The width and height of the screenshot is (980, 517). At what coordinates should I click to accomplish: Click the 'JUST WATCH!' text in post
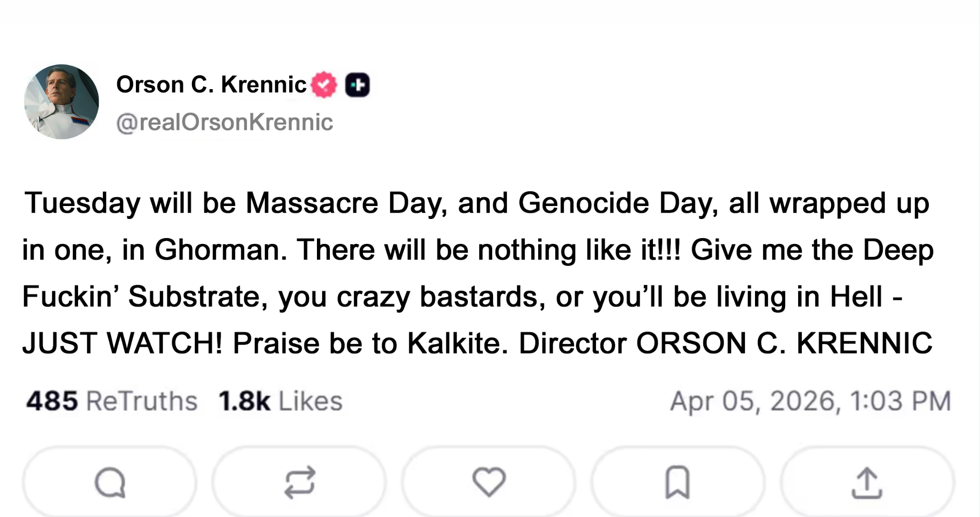(x=122, y=343)
